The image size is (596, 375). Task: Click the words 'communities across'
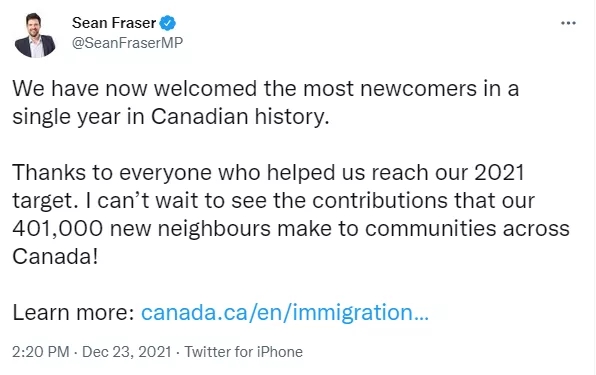click(467, 229)
